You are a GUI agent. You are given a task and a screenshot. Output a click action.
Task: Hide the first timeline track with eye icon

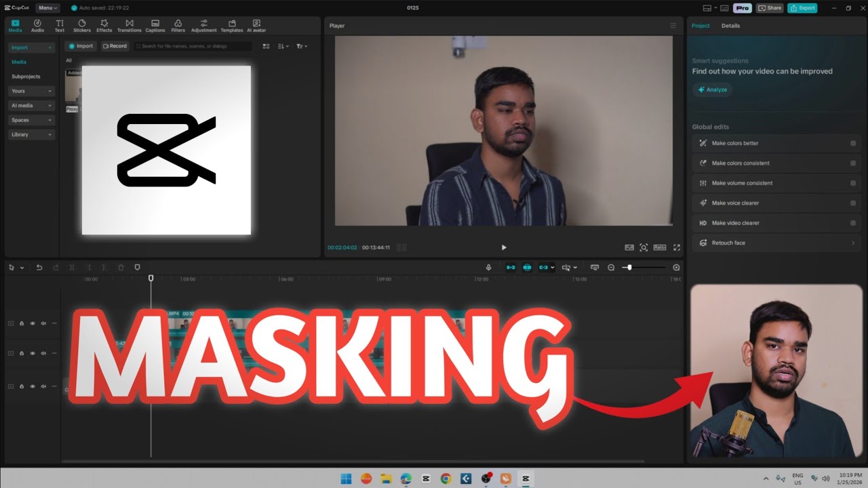[x=33, y=323]
